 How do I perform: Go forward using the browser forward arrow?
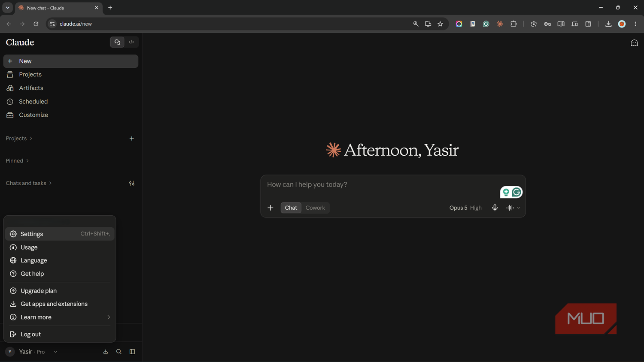point(22,24)
